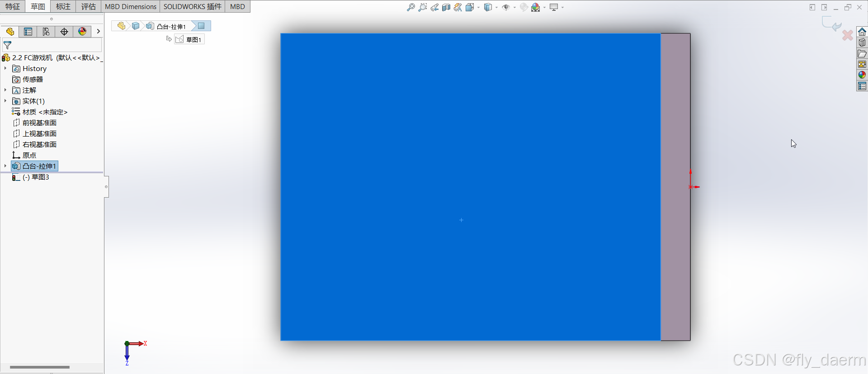Click the face square in breadcrumb
Viewport: 868px width, 374px height.
tap(202, 26)
